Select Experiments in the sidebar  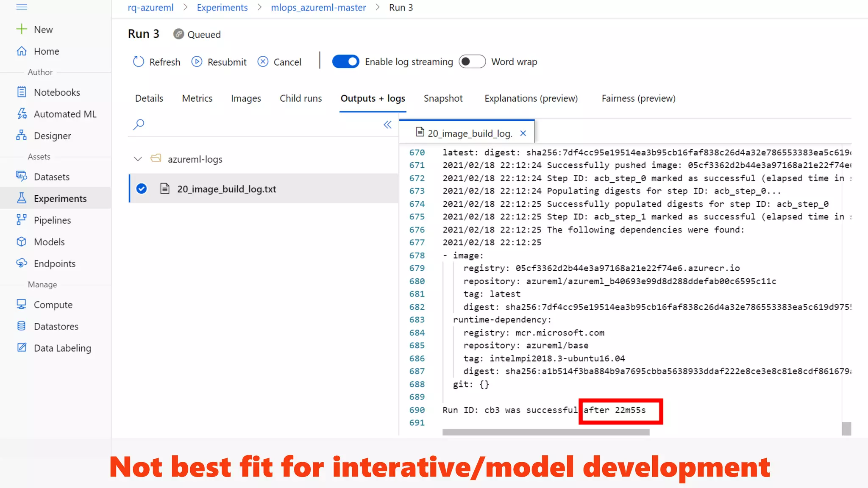pos(56,198)
